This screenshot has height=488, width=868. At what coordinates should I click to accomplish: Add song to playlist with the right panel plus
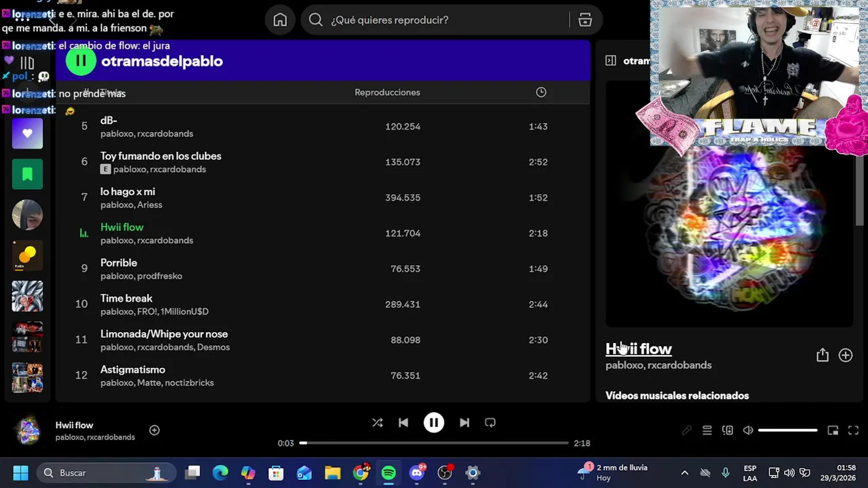[x=846, y=355]
